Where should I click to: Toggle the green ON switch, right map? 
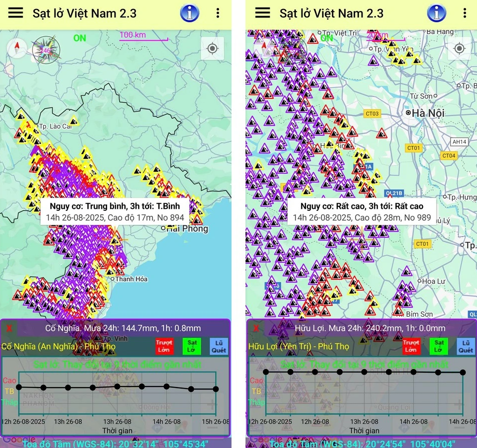point(326,38)
